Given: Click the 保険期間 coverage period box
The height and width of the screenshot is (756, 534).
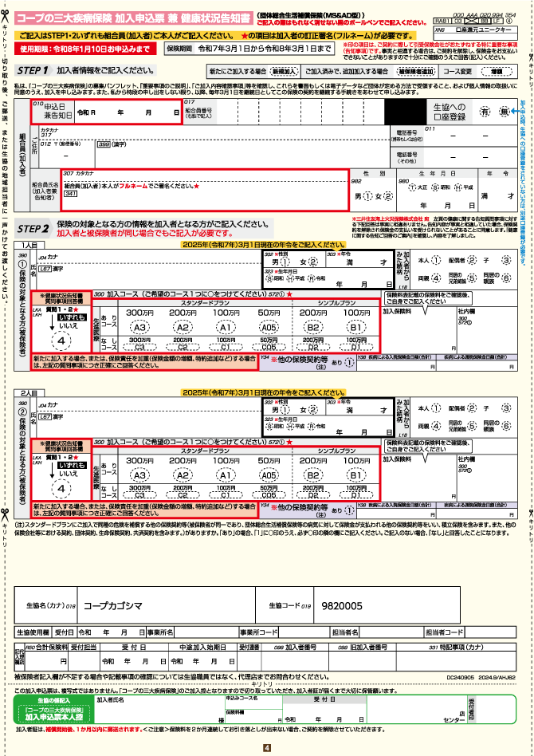Looking at the screenshot, I should [x=249, y=49].
